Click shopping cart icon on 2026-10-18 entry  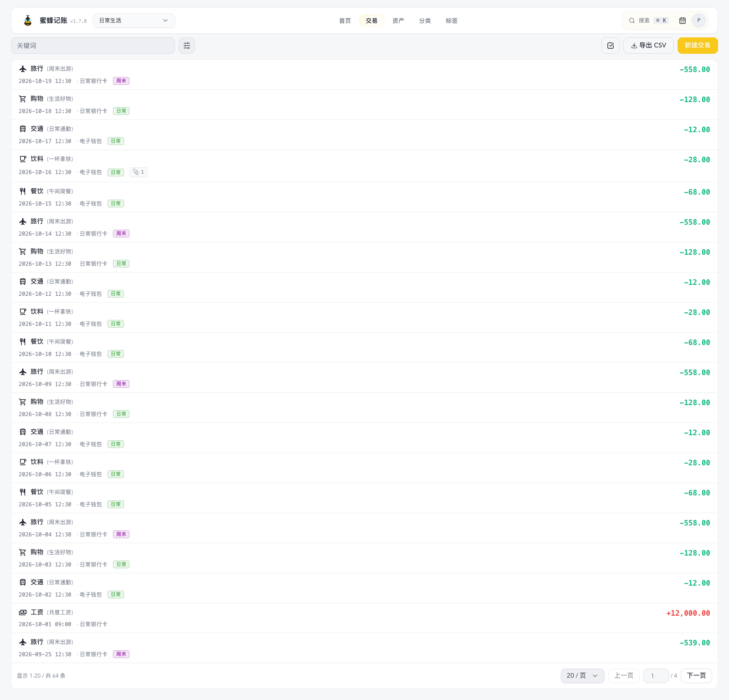pos(23,99)
